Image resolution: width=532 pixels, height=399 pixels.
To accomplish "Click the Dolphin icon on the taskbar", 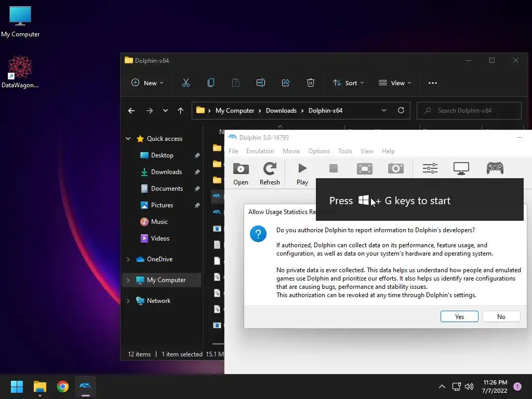I will pyautogui.click(x=86, y=387).
